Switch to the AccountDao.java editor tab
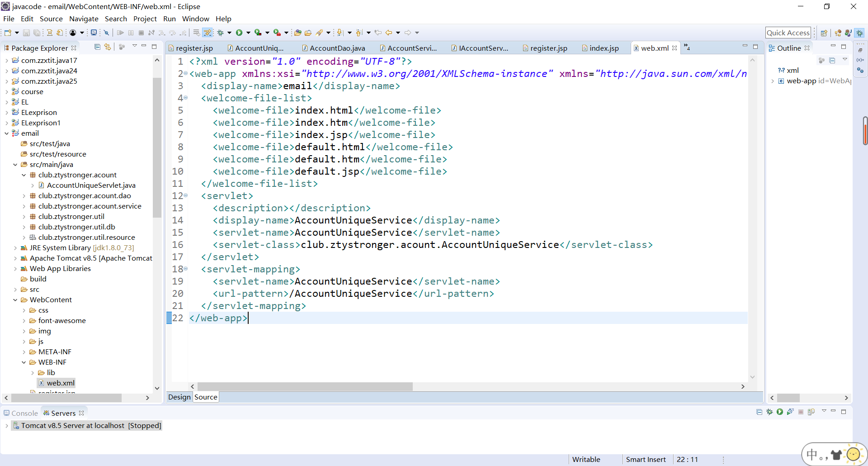This screenshot has width=868, height=466. tap(334, 48)
